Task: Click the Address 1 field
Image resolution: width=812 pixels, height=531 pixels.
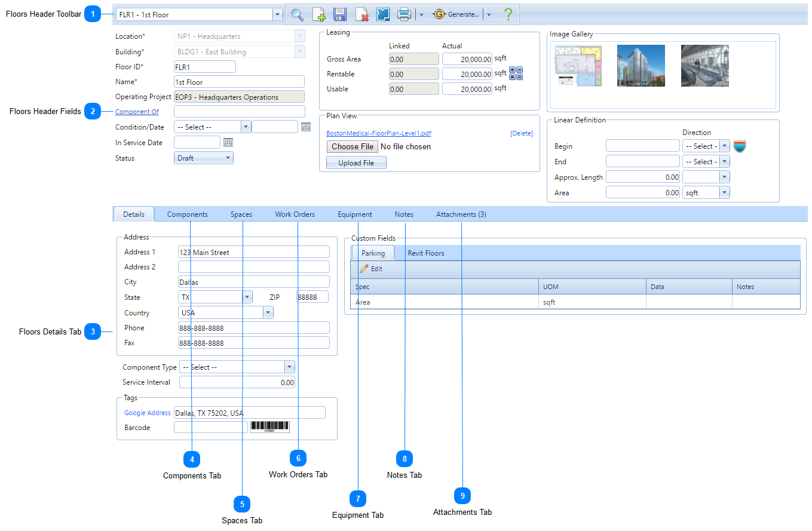Action: pyautogui.click(x=254, y=252)
